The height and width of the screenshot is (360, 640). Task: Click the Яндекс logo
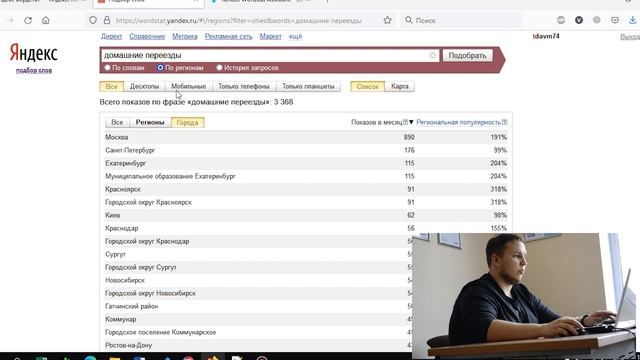(33, 53)
